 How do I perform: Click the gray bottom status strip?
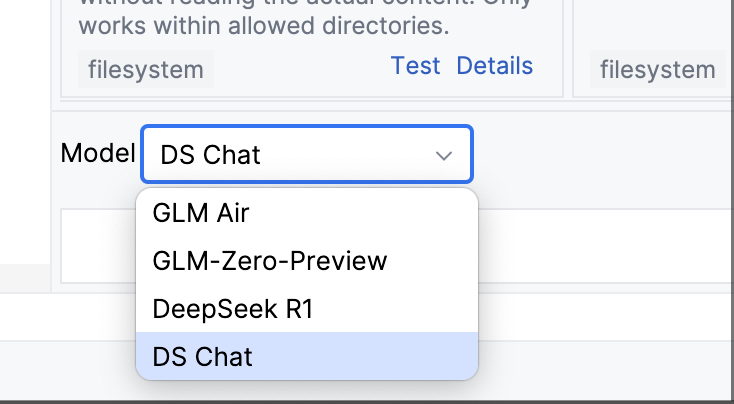point(367,370)
